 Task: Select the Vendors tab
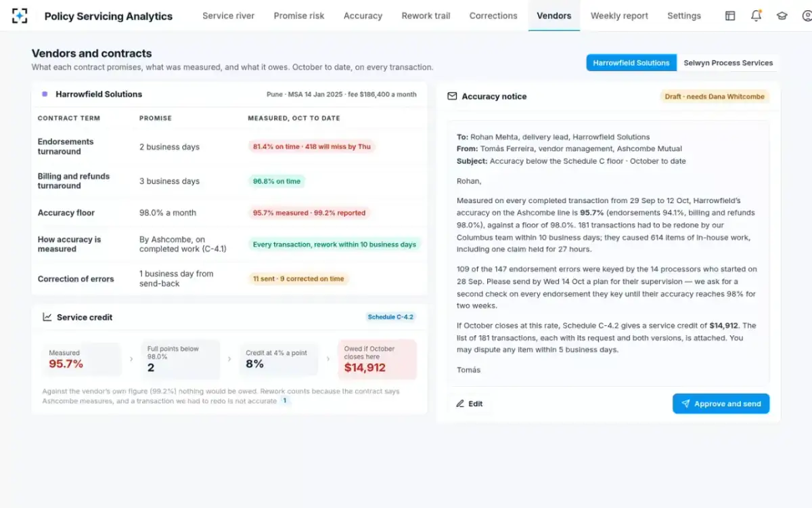tap(554, 16)
